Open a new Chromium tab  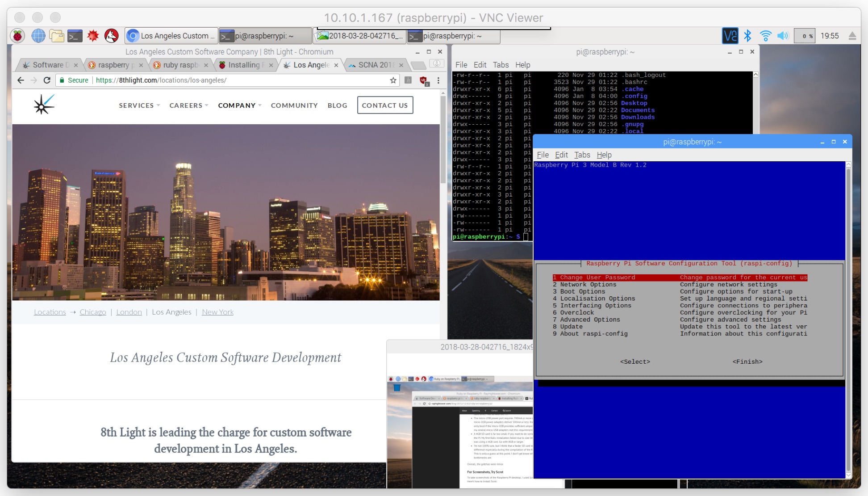tap(418, 66)
